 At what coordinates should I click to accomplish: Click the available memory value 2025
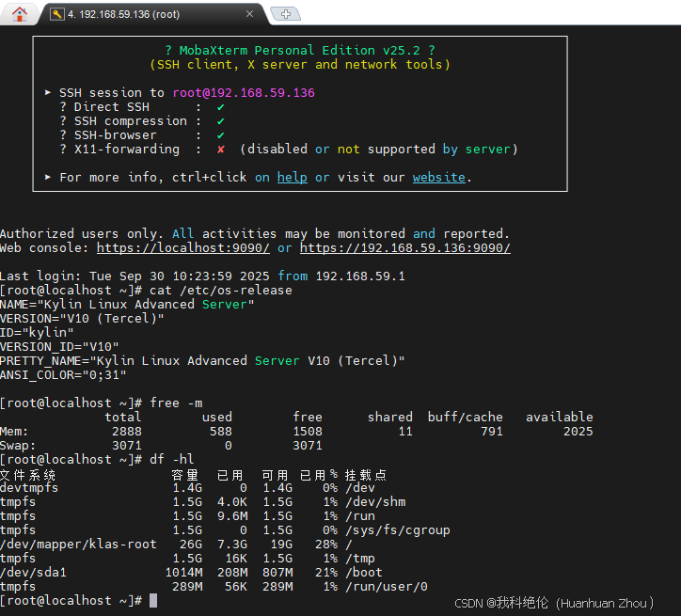(x=578, y=431)
